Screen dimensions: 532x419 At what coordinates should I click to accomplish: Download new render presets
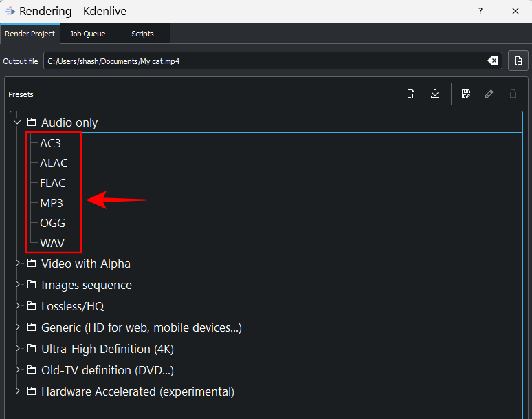click(x=435, y=94)
